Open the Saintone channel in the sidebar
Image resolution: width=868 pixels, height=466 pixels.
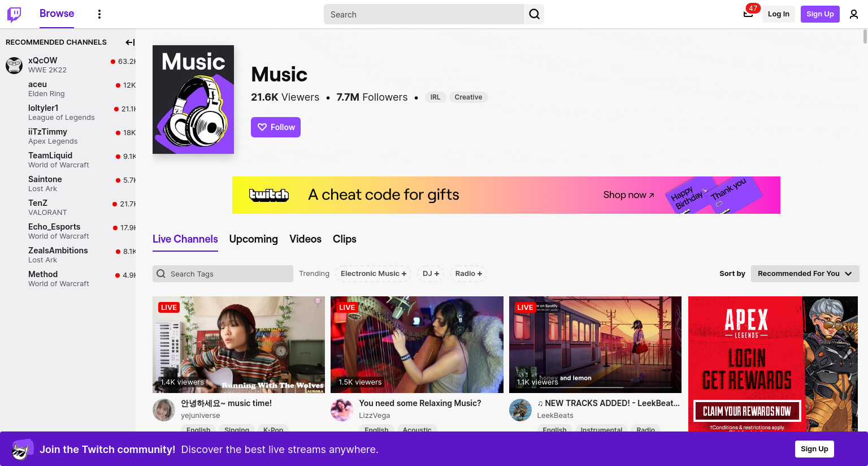point(68,184)
